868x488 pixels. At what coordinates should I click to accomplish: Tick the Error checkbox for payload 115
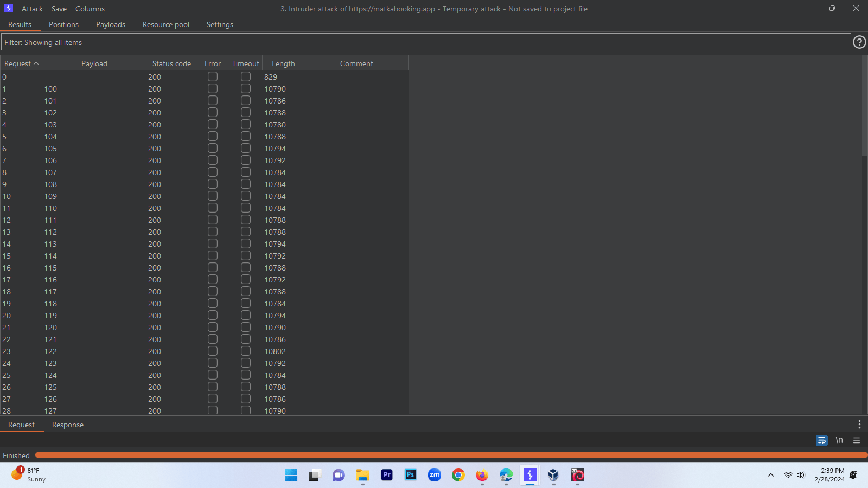(213, 267)
